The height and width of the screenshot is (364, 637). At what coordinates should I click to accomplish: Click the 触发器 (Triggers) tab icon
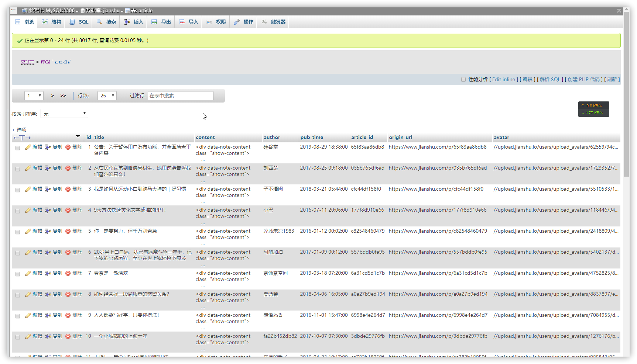tap(264, 22)
